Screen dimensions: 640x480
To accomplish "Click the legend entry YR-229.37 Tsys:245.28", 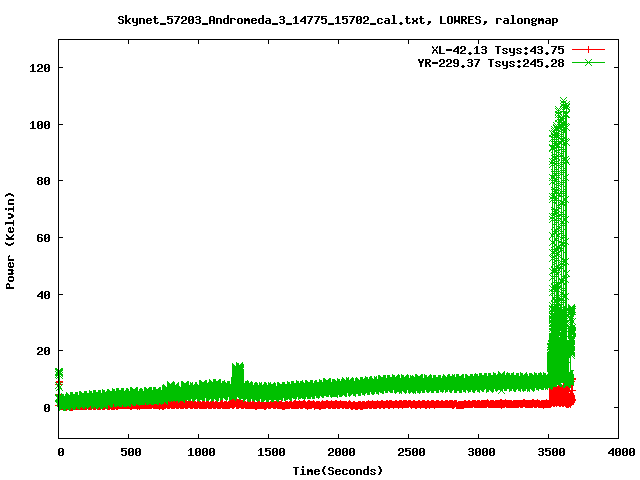I will [x=491, y=63].
